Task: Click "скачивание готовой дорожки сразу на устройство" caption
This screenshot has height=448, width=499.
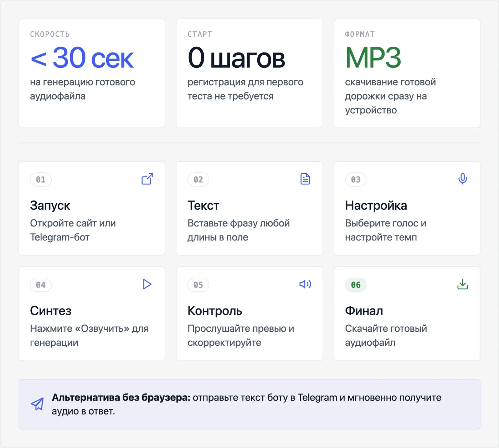Action: pos(391,96)
